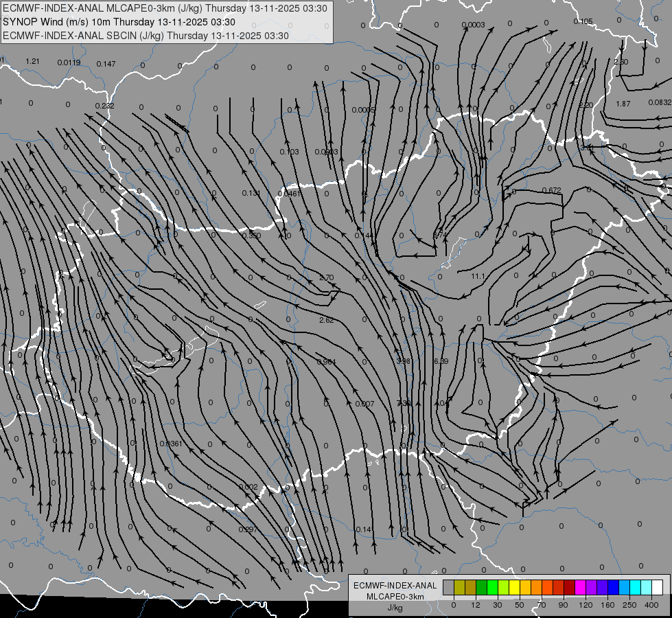Select the bright green legend swatch
Viewport: 672px width, 618px height.
[492, 587]
